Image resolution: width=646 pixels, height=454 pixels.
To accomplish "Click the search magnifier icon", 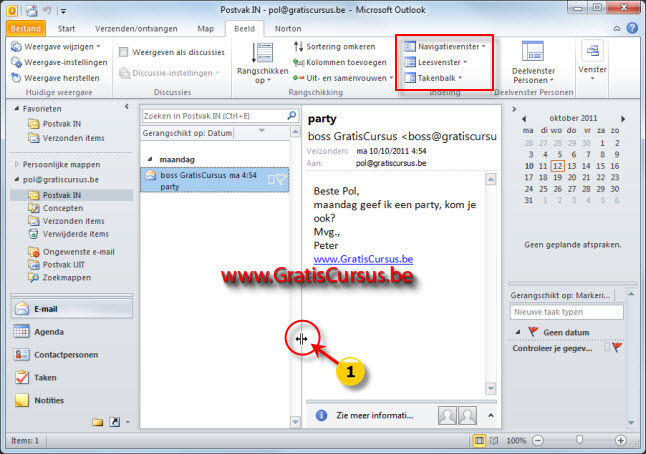I will click(x=292, y=115).
